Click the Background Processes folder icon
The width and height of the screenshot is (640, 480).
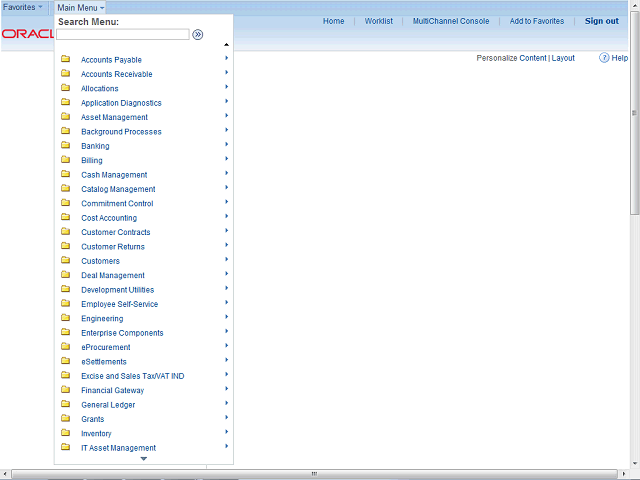65,131
